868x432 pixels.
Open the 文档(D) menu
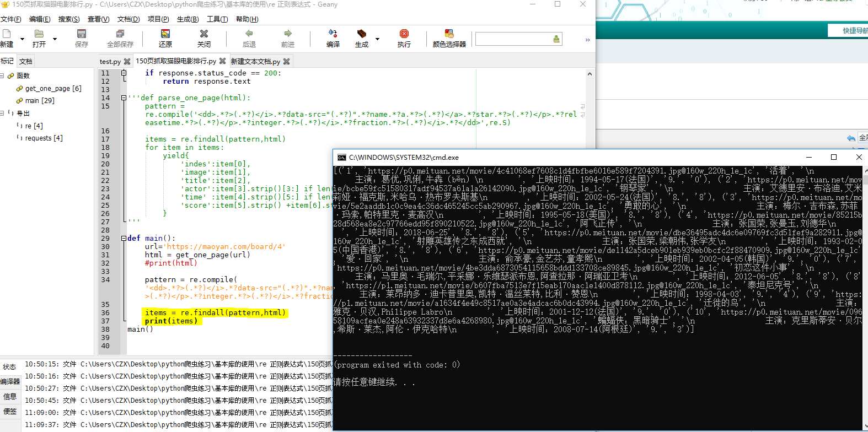point(128,19)
